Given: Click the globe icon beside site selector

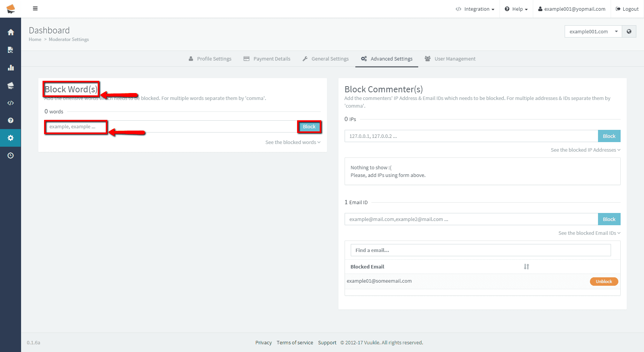Looking at the screenshot, I should (629, 31).
